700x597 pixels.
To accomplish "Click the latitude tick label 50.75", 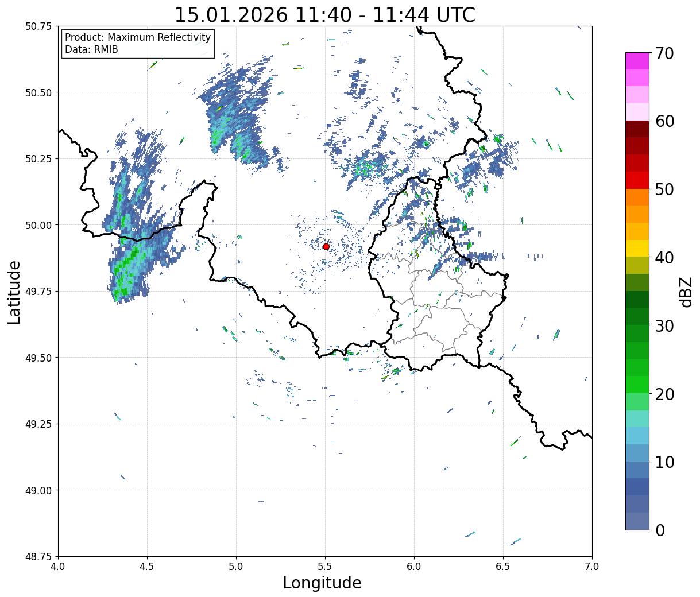I will click(x=39, y=26).
